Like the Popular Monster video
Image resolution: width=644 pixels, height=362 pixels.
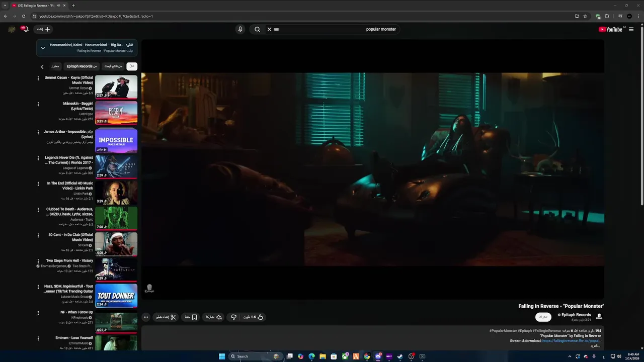[253, 317]
